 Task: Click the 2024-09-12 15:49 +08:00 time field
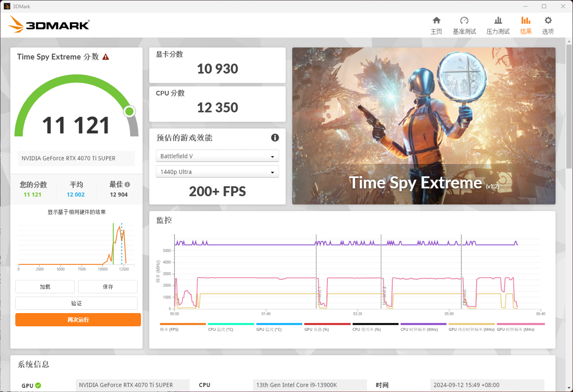coord(487,385)
